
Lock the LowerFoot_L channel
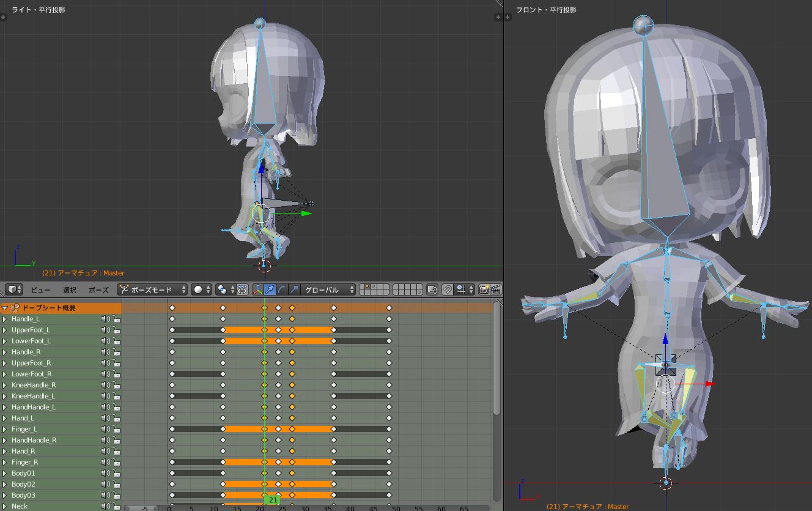116,341
